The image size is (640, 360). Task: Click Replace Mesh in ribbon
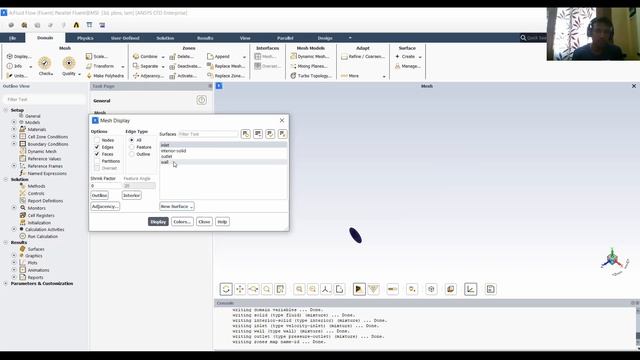tap(226, 66)
